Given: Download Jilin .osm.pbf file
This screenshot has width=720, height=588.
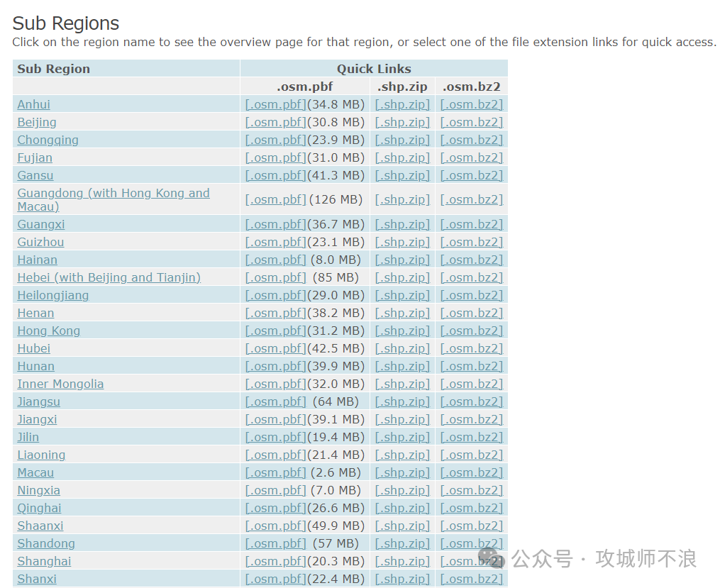Looking at the screenshot, I should (275, 438).
